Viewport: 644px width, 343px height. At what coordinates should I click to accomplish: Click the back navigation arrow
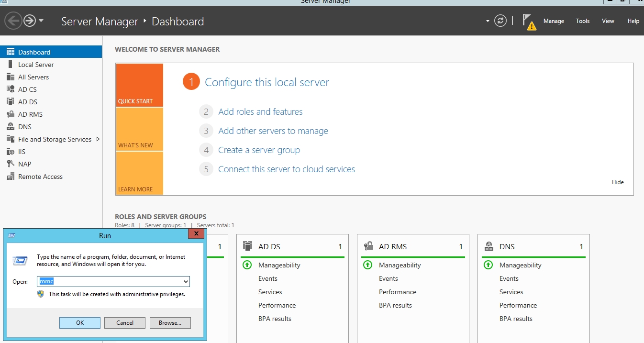[x=13, y=21]
